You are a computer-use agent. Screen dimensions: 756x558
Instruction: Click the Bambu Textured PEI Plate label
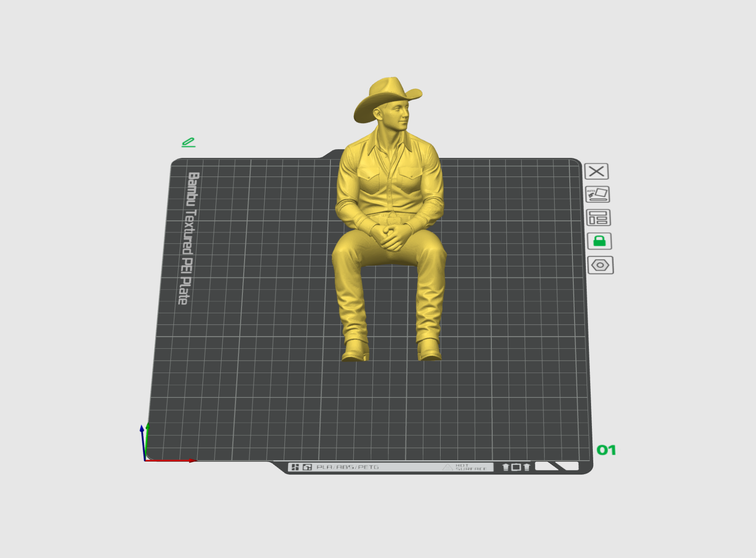tap(189, 238)
